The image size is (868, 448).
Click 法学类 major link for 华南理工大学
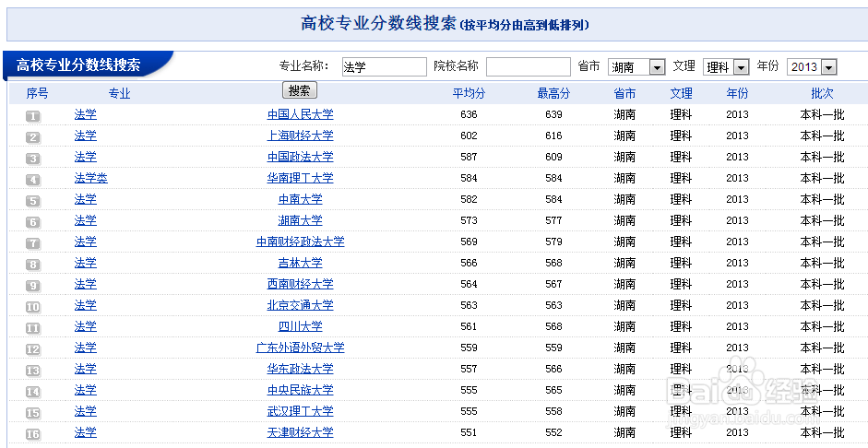(90, 178)
